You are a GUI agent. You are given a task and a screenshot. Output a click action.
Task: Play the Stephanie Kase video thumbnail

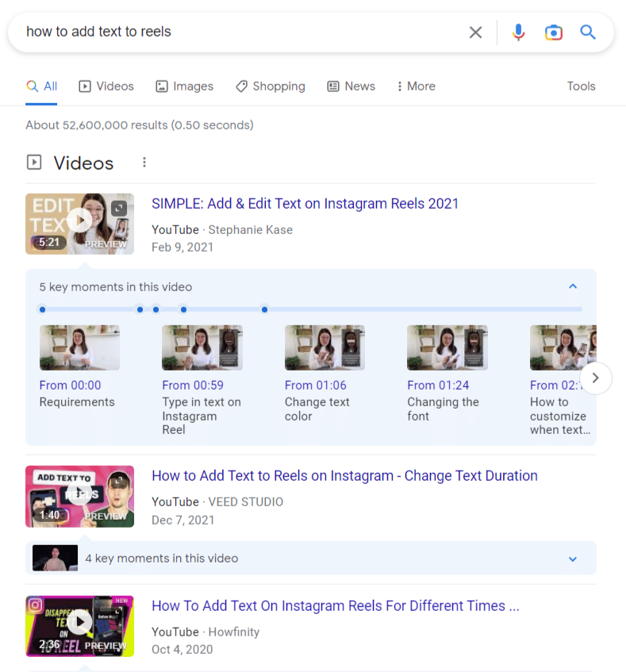point(79,223)
